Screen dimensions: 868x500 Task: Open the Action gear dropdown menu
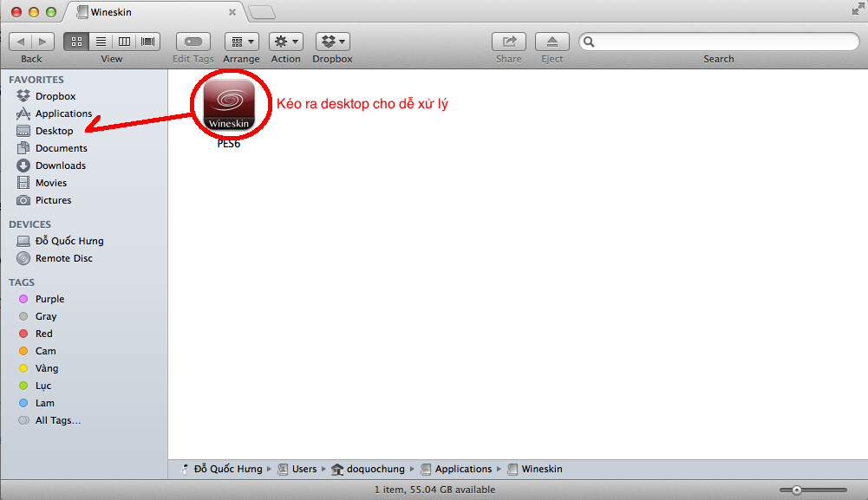pos(285,41)
